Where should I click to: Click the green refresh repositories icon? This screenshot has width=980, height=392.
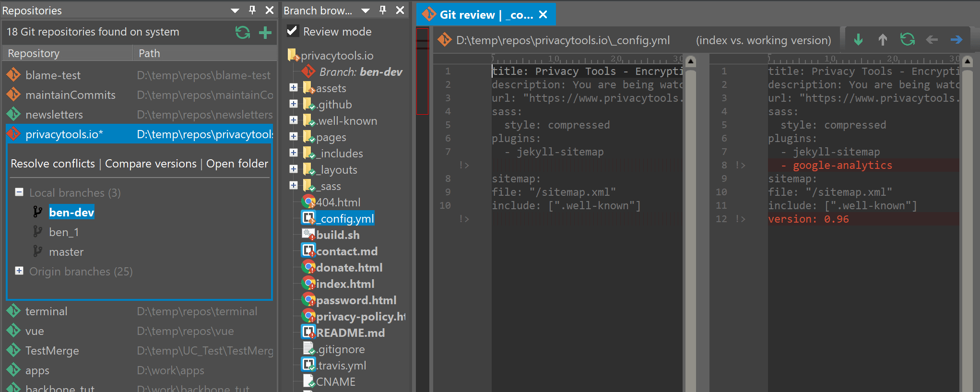[x=243, y=32]
